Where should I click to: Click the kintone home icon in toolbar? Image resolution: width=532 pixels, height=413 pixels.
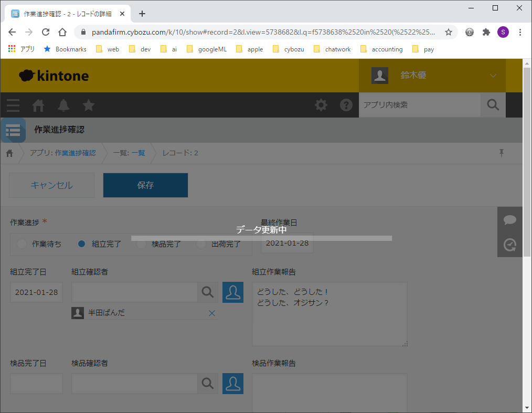point(38,105)
